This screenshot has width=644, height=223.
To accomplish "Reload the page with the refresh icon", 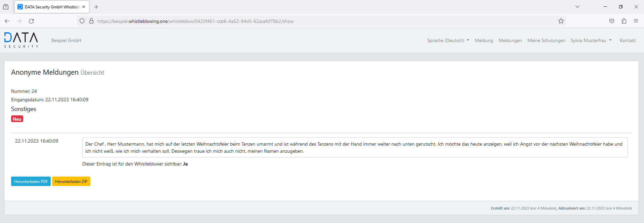I will coord(31,21).
